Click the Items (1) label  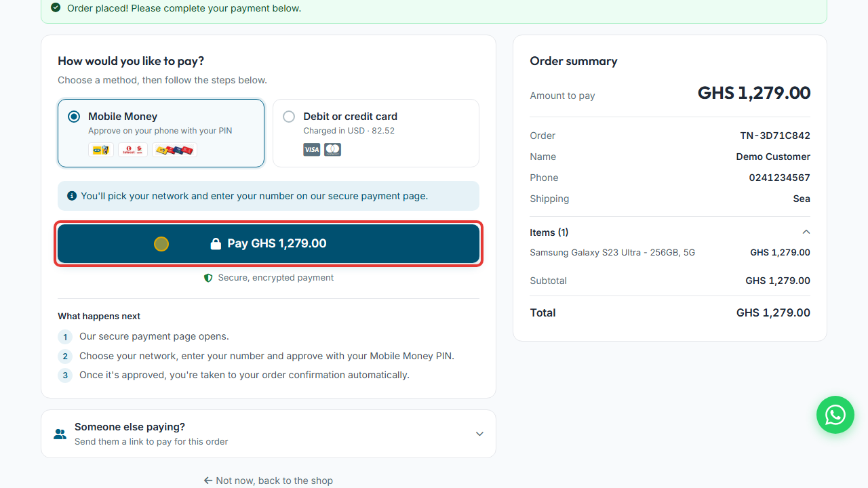pos(549,232)
